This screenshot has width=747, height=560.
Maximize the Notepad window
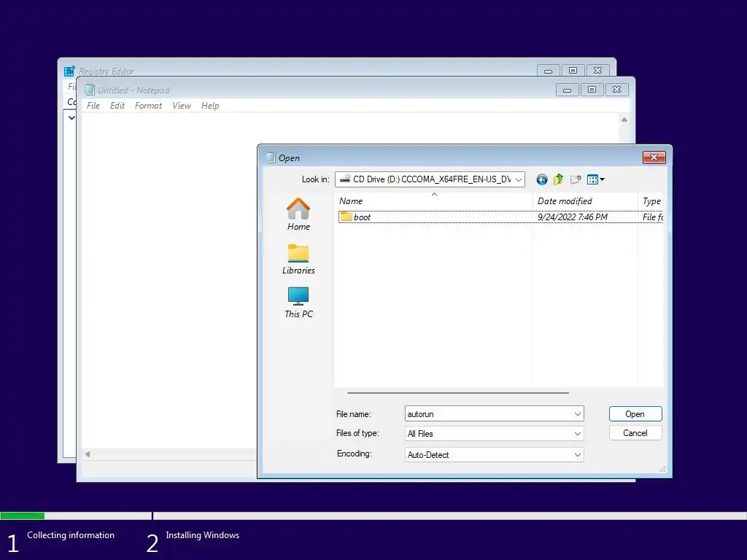(x=592, y=90)
